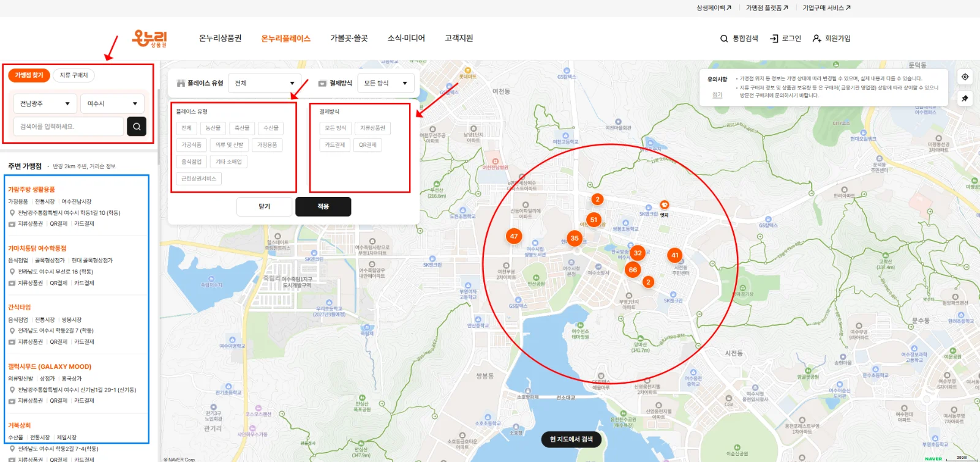Select the 가맹점 찾기 tab
The width and height of the screenshot is (980, 462).
[x=29, y=75]
